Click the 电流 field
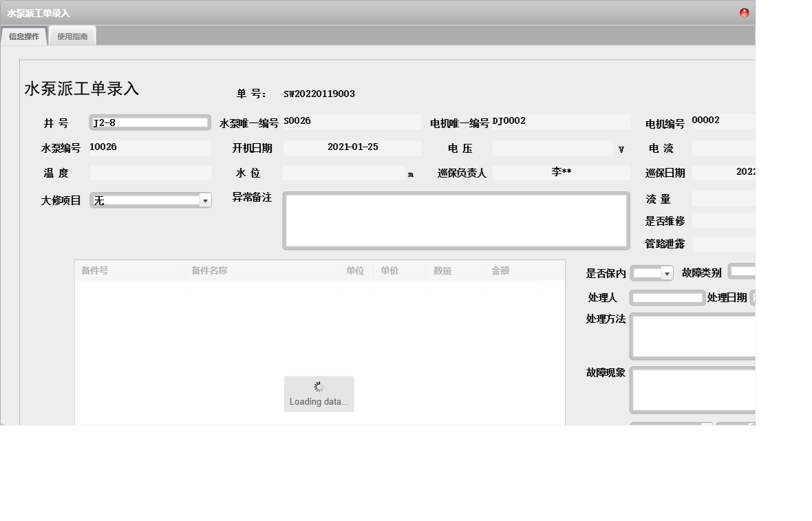This screenshot has width=812, height=521. click(x=723, y=148)
